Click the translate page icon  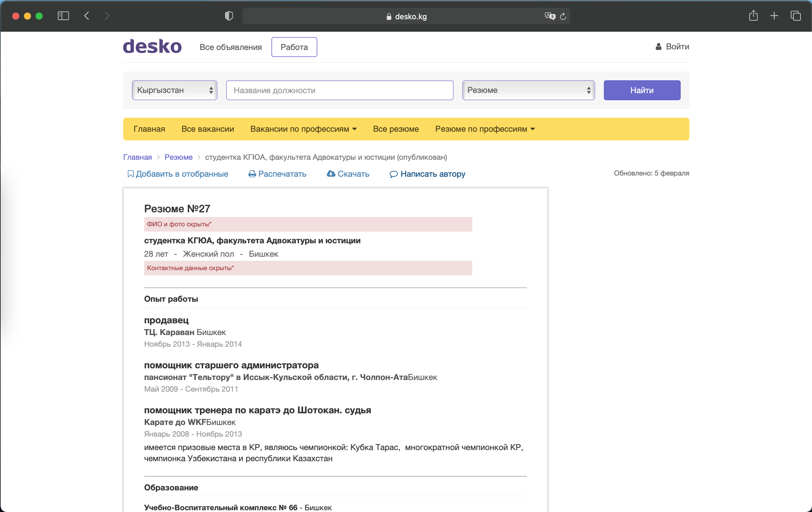click(x=550, y=16)
